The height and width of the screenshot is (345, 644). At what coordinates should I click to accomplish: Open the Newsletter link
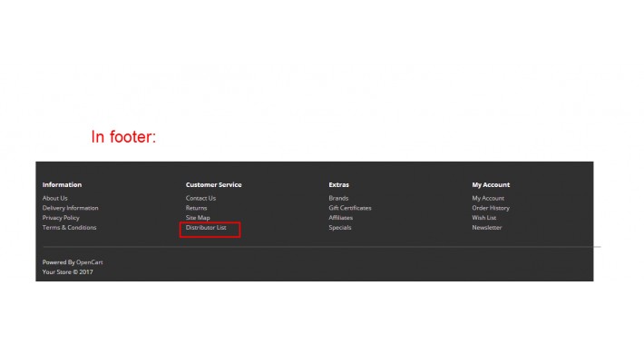(487, 227)
